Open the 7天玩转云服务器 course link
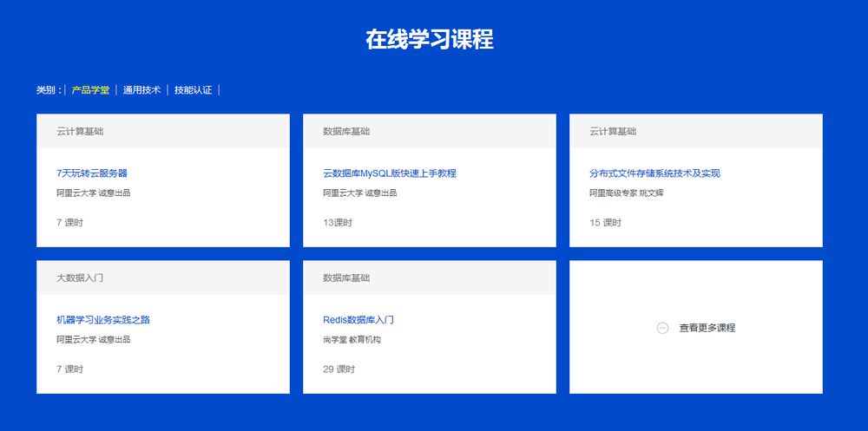Viewport: 868px width, 431px height. [92, 173]
